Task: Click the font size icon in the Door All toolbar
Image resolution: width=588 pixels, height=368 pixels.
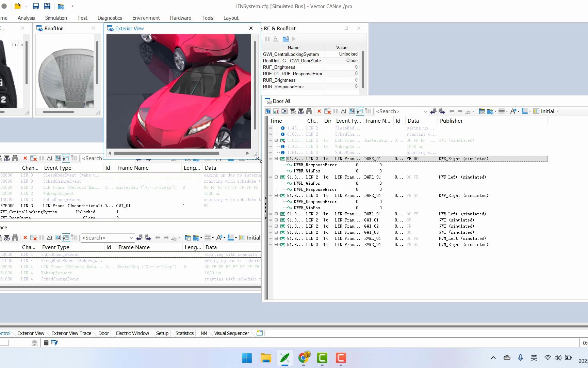Action: pyautogui.click(x=513, y=111)
